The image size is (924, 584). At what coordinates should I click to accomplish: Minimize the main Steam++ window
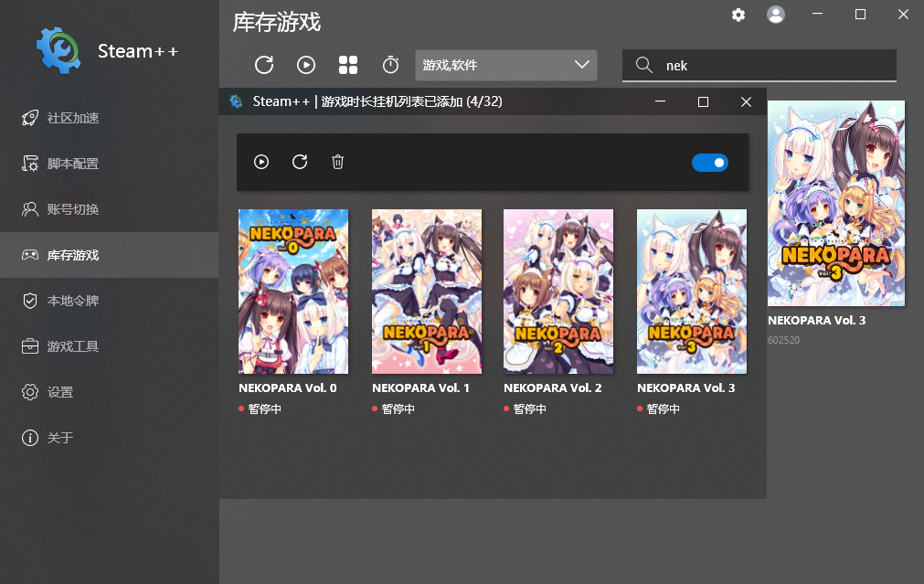817,14
